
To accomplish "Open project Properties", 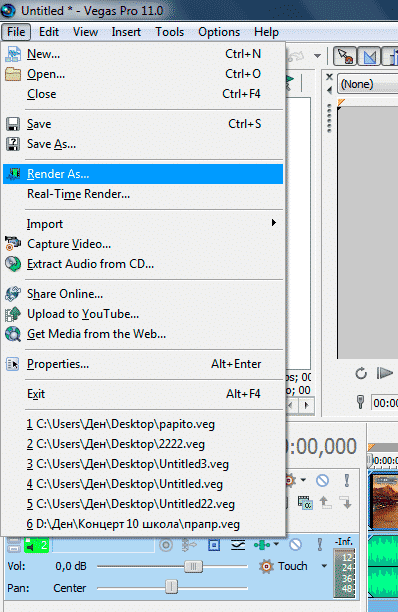I will [143, 364].
